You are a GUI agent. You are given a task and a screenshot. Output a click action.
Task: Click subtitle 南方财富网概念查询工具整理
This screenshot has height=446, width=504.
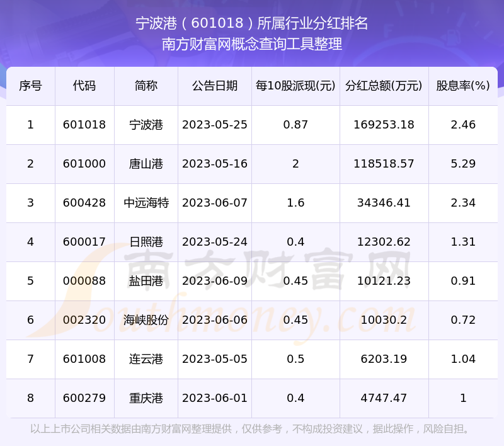click(x=251, y=44)
